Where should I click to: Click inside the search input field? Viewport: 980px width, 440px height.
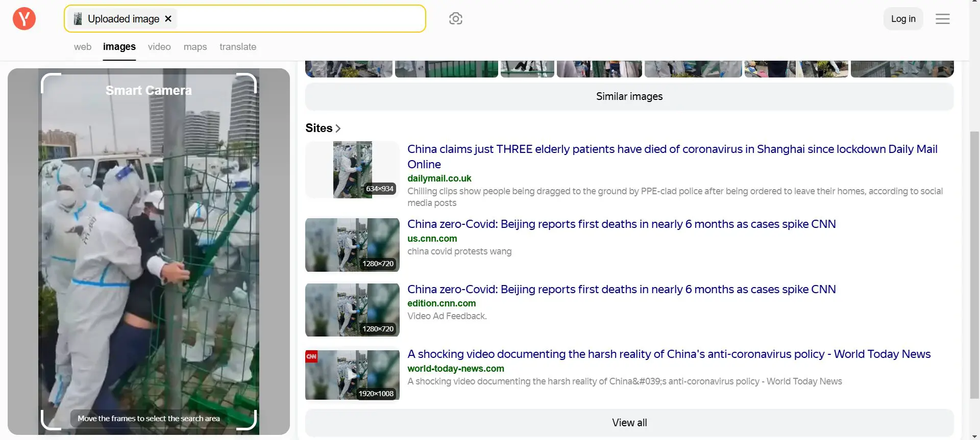(301, 19)
